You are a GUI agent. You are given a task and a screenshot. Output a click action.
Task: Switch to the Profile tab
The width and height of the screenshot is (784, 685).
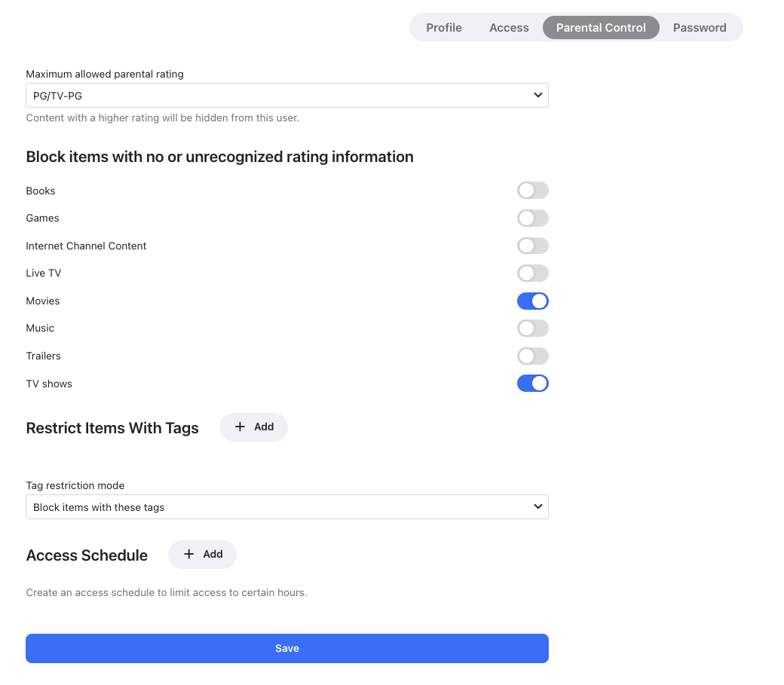[x=444, y=28]
